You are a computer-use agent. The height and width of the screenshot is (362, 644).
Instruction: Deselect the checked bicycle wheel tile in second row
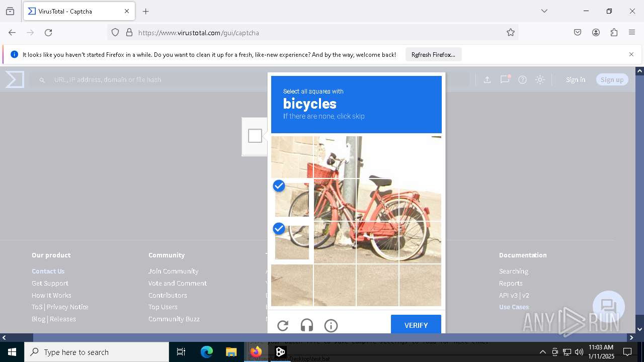point(292,200)
